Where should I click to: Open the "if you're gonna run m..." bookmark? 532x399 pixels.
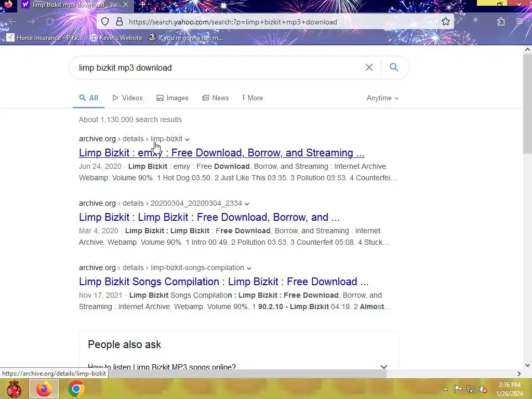(x=185, y=37)
